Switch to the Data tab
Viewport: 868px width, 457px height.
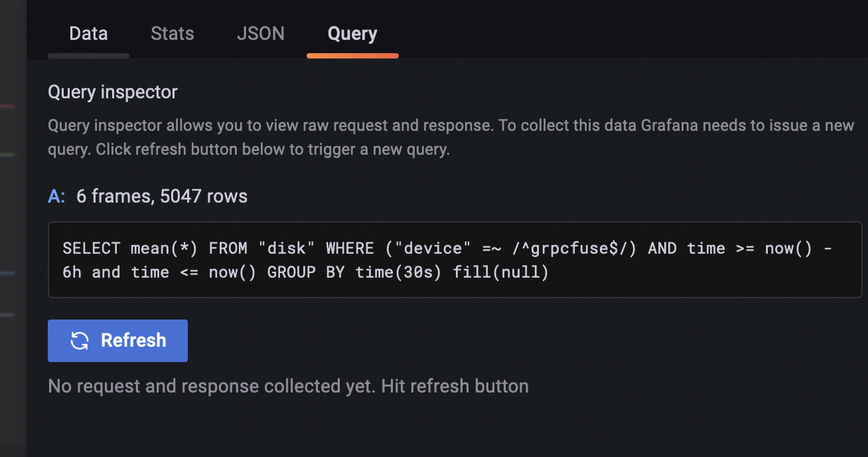click(x=88, y=33)
